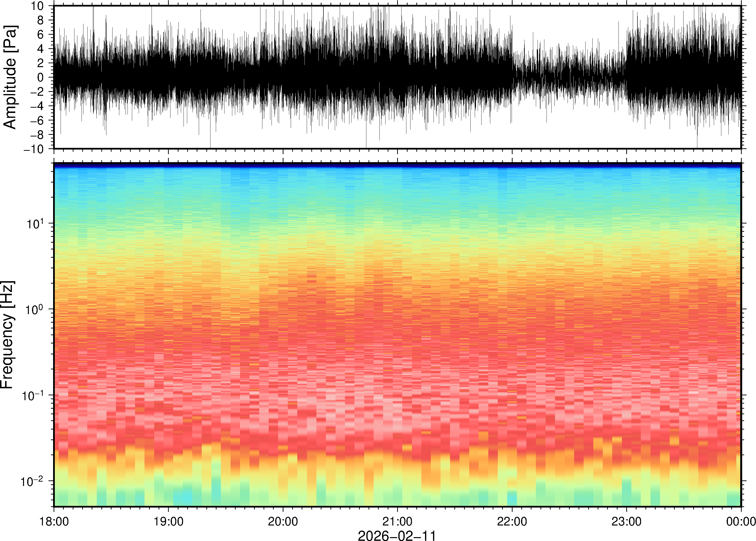
Task: Click the 00:00 time axis label
Action: (741, 521)
